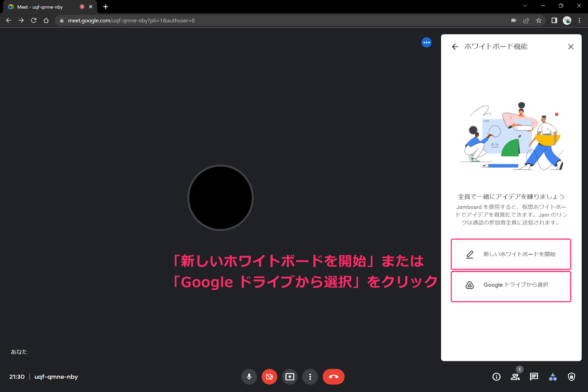Open meeting details info icon
Screen dimensions: 588x392
(x=496, y=377)
